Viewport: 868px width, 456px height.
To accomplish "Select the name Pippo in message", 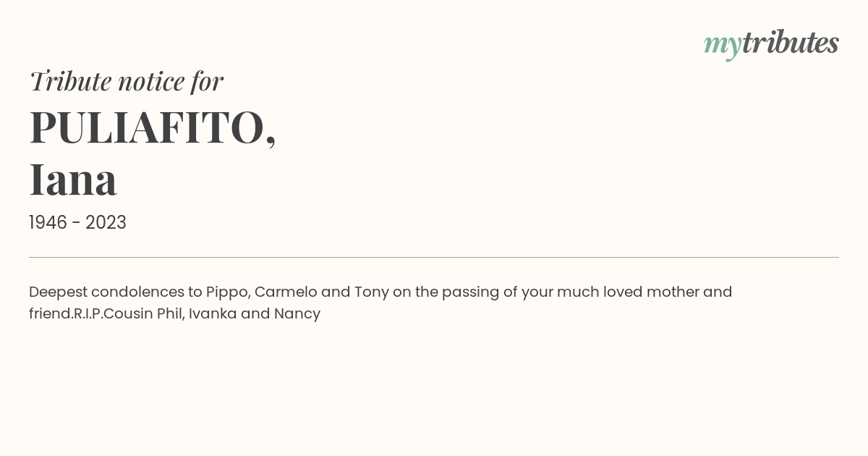I will 226,292.
